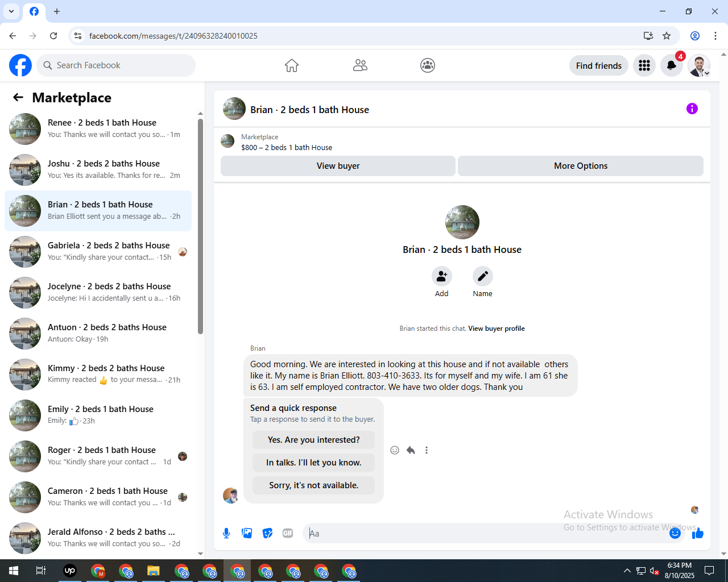Open emoji picker in message box
Image resolution: width=728 pixels, height=582 pixels.
click(x=675, y=533)
